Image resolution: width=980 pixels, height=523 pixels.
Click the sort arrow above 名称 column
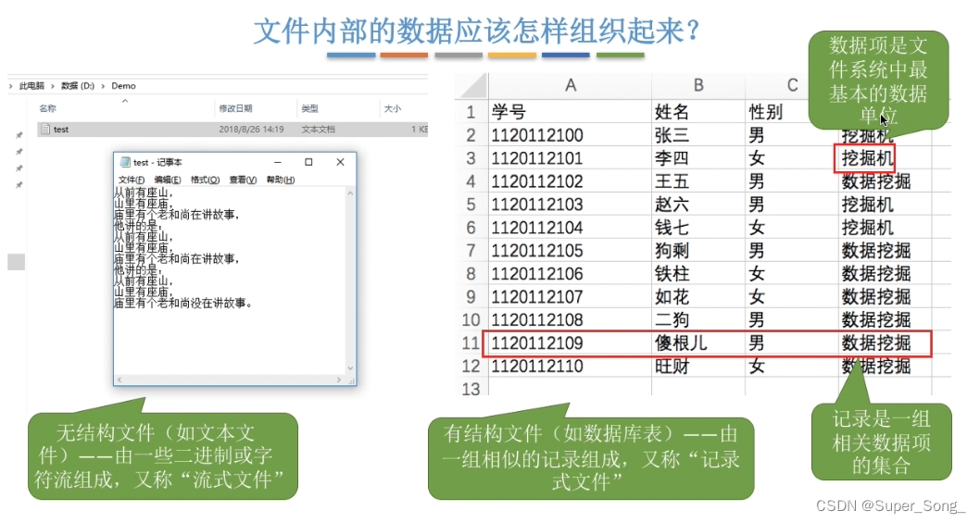tap(125, 101)
